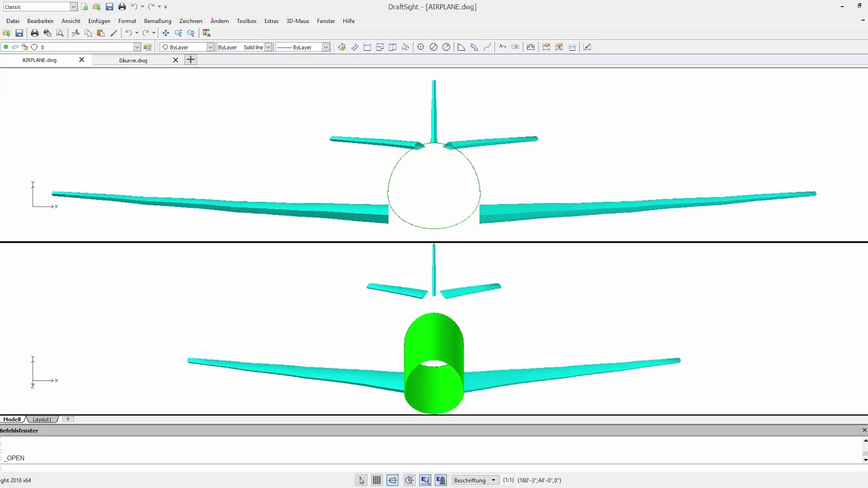Toggle ESnap entity snap in the status bar
Viewport: 868px width, 488px height.
[x=425, y=480]
